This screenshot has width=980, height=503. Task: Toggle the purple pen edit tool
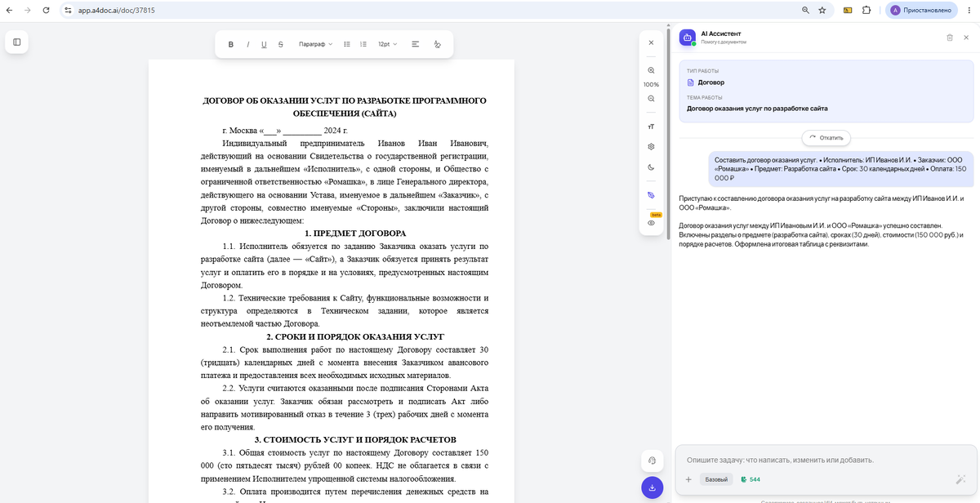pyautogui.click(x=651, y=195)
